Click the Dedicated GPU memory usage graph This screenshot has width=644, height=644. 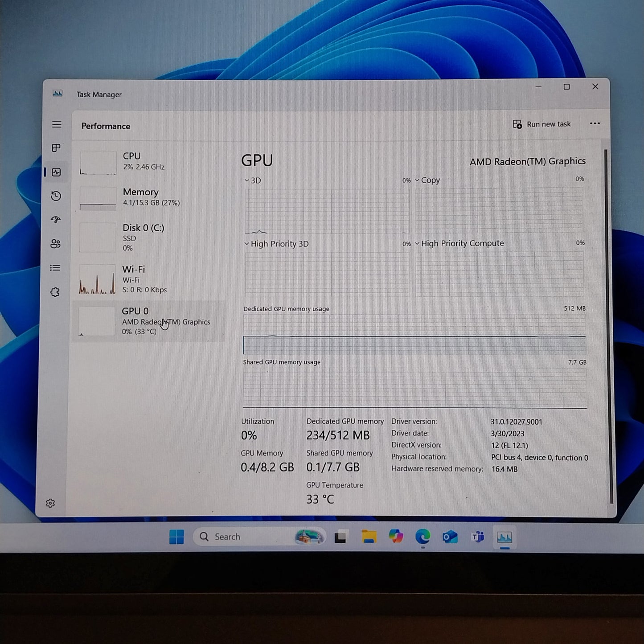coord(414,334)
